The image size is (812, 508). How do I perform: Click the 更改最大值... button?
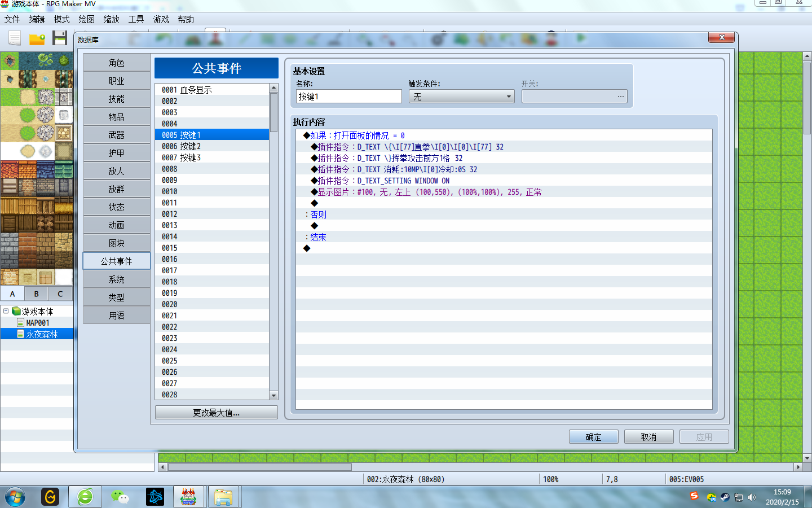[217, 413]
